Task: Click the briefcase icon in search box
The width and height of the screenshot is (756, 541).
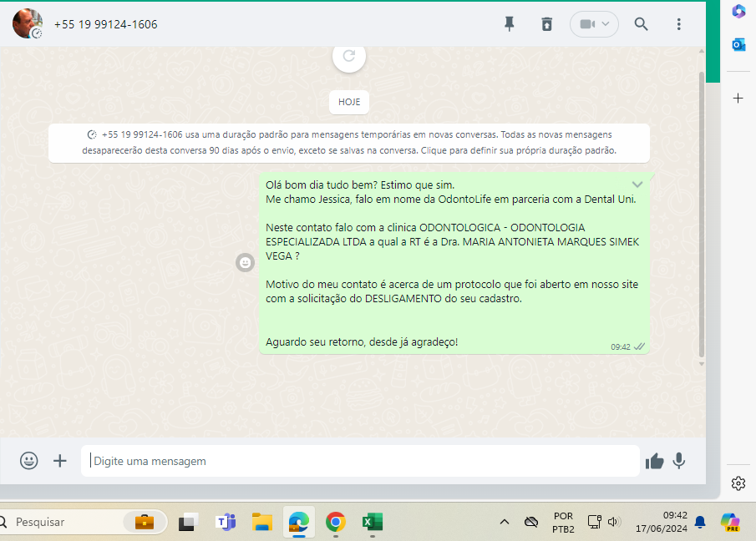Action: tap(145, 522)
